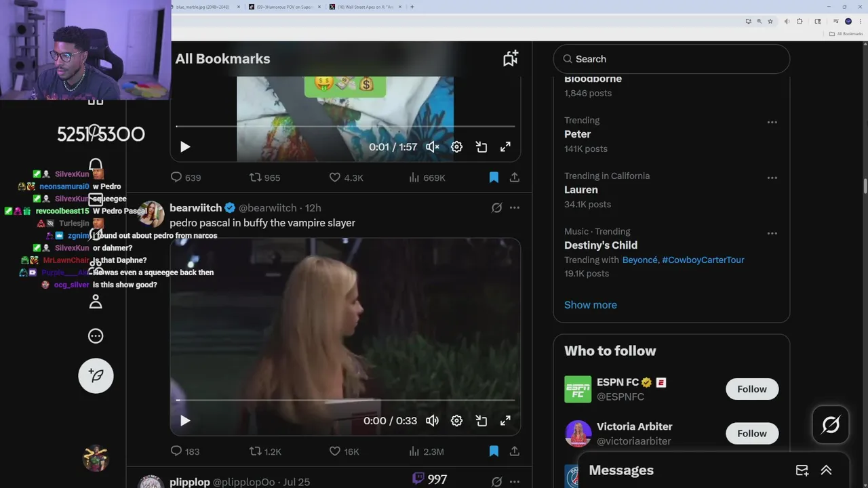Share the bearwiitch post
Screen dimensions: 868x488
pos(515,451)
